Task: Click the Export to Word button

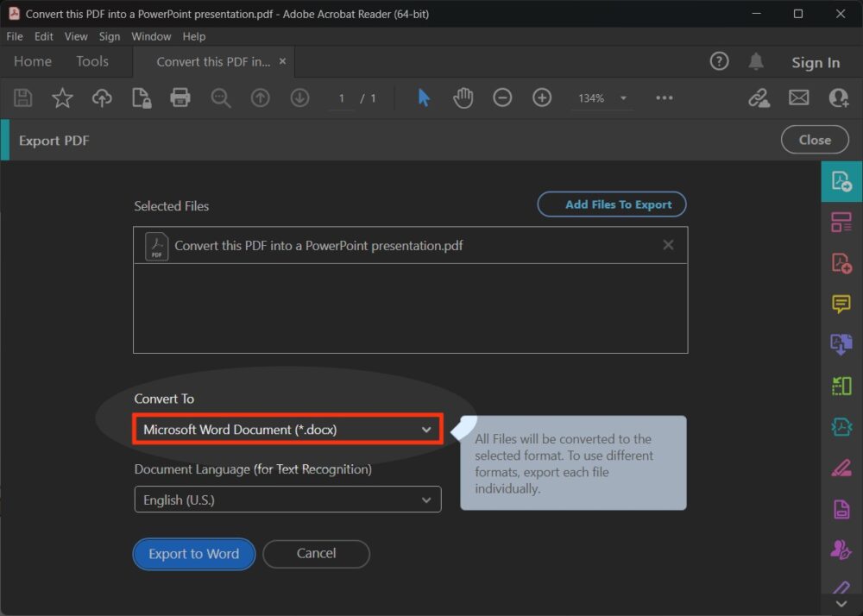Action: 193,554
